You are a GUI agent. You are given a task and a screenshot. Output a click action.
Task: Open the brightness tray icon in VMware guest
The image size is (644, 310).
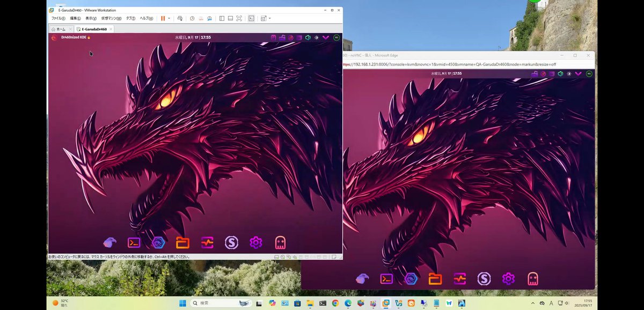(316, 38)
